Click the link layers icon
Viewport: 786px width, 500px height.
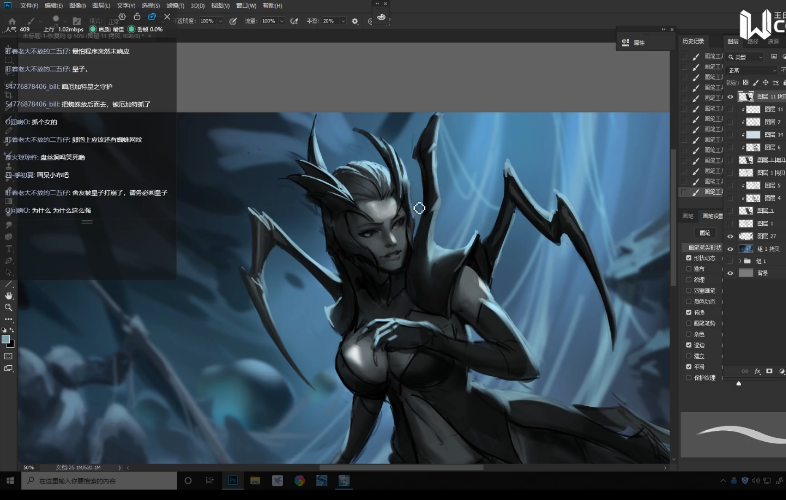pos(745,371)
